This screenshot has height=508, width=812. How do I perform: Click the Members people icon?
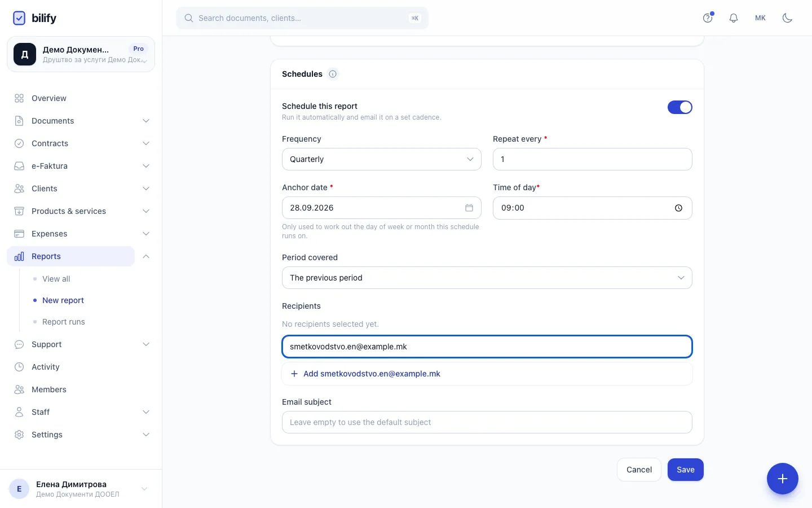tap(19, 389)
